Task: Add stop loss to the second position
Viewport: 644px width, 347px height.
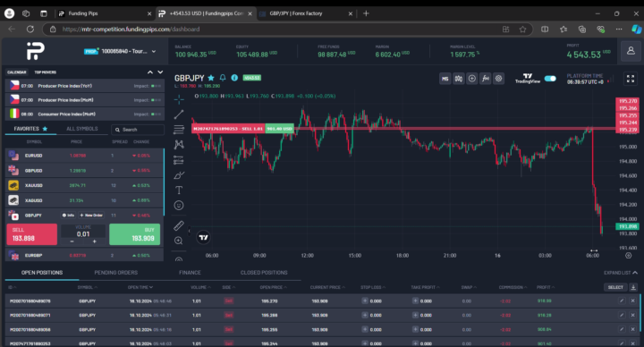Action: (x=365, y=316)
